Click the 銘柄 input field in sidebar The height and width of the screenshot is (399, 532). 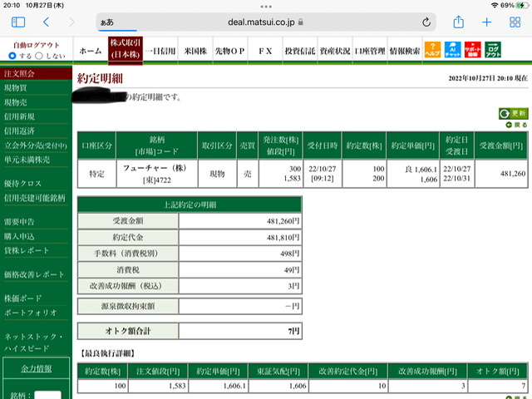(48, 396)
